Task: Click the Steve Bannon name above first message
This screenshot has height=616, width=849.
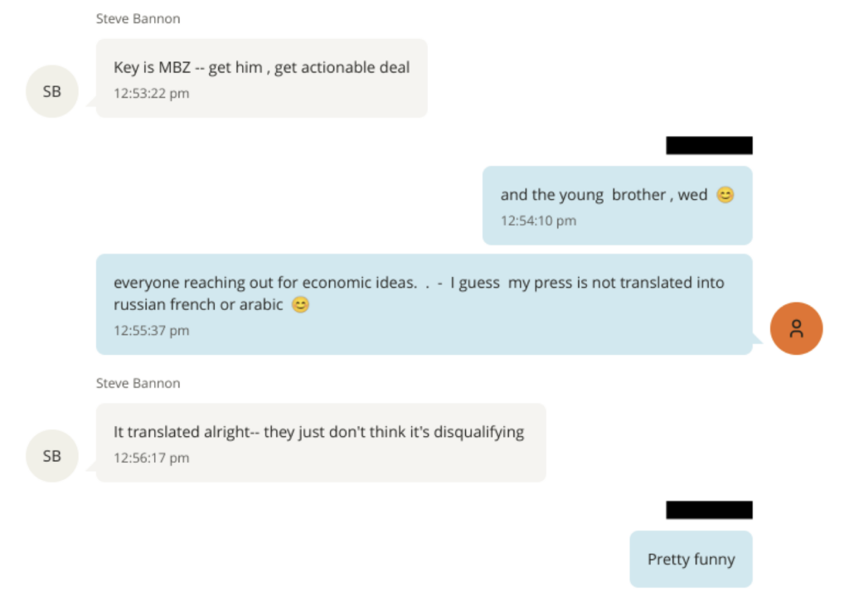Action: tap(138, 18)
